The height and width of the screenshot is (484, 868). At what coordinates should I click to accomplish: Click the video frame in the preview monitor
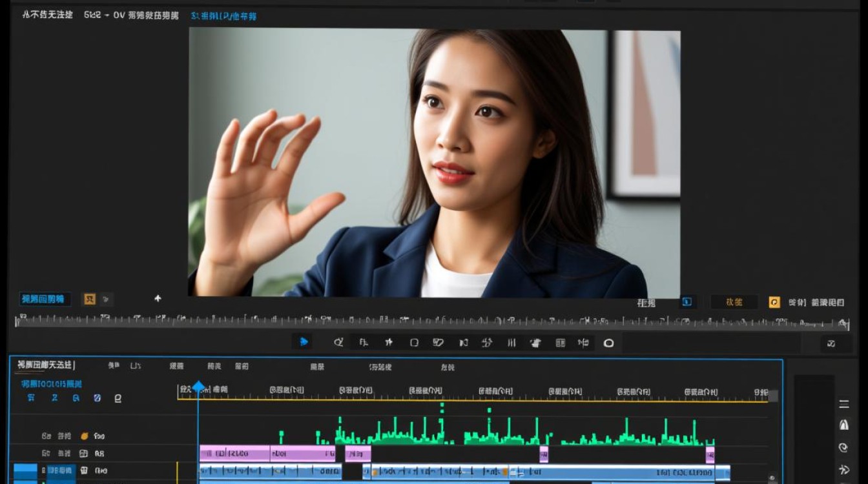pyautogui.click(x=434, y=163)
